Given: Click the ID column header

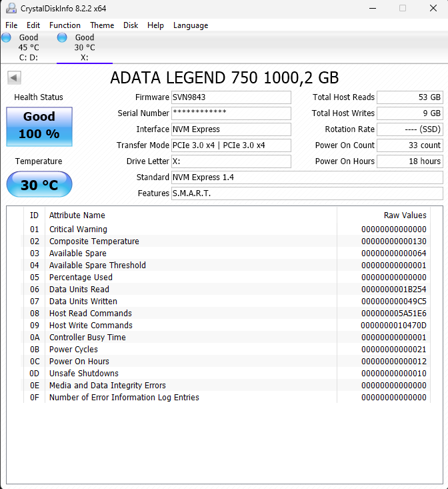Looking at the screenshot, I should (x=34, y=215).
